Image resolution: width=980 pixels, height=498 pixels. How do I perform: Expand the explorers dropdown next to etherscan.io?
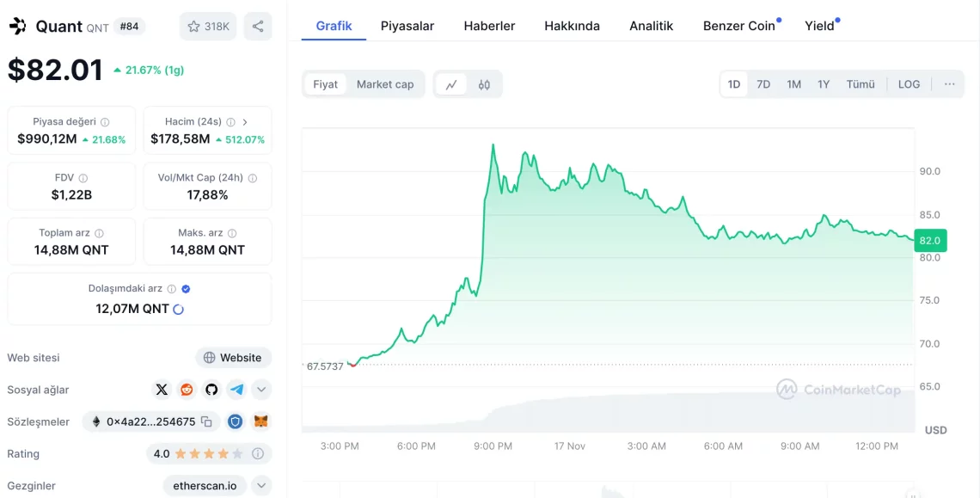point(261,485)
